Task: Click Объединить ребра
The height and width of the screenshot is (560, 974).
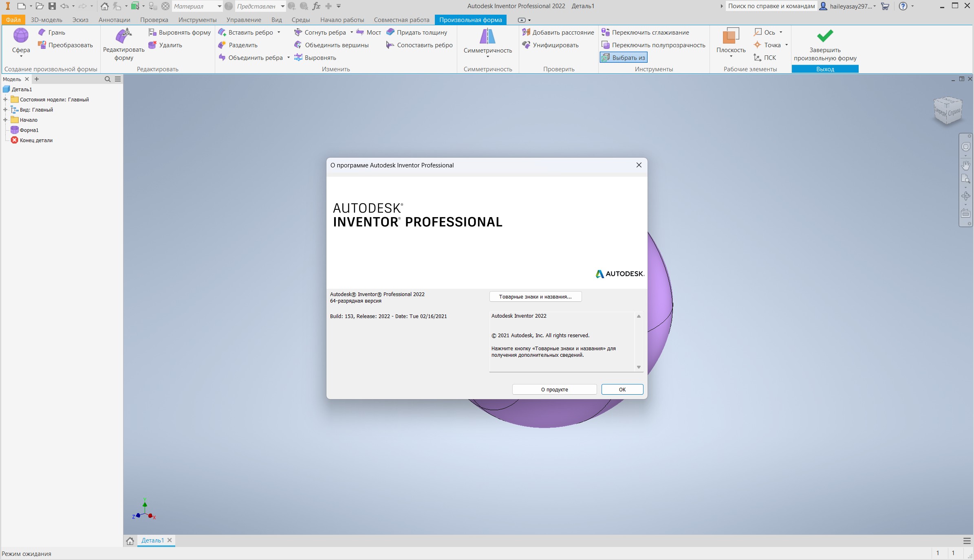Action: 251,57
